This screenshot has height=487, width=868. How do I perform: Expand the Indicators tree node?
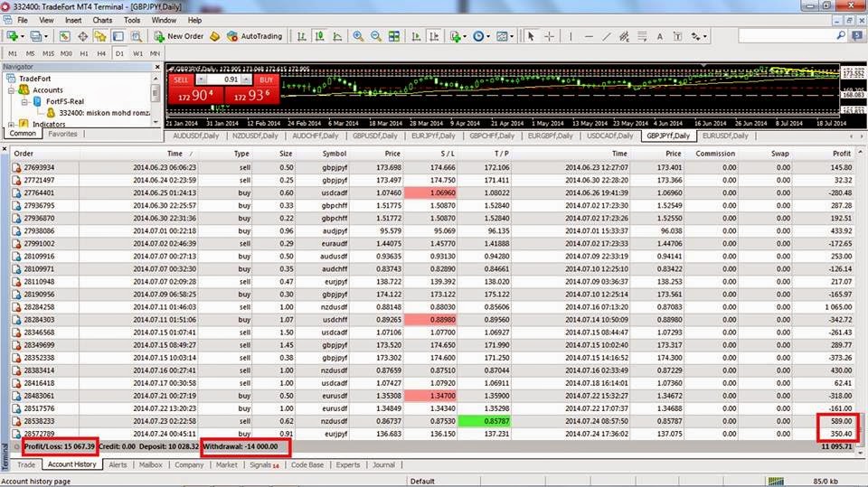point(11,124)
